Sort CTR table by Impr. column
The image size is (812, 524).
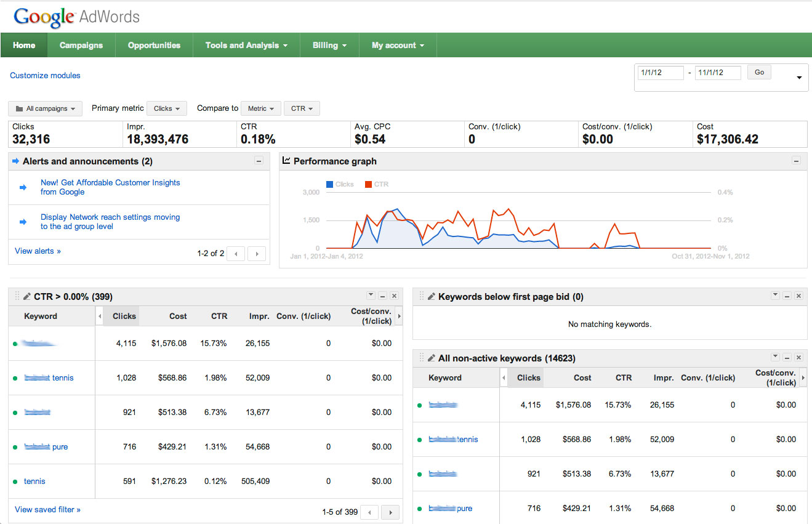tap(259, 316)
